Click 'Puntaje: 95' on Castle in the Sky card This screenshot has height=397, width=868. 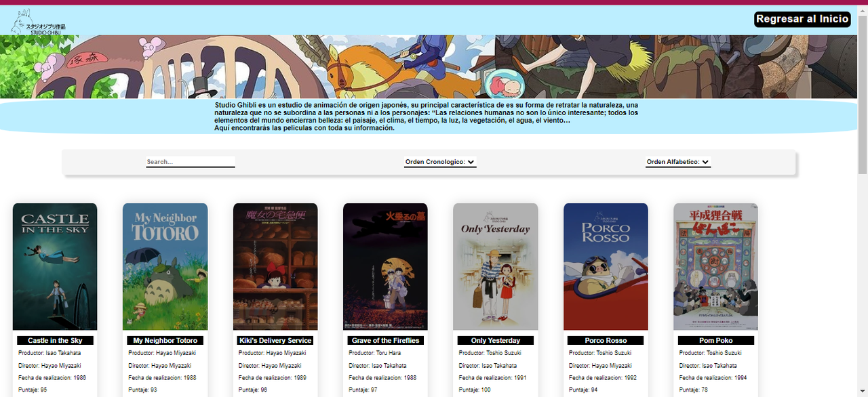(x=33, y=390)
